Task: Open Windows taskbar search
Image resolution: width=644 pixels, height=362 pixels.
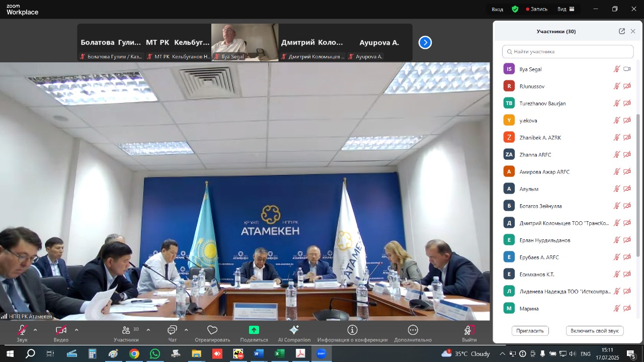Action: coord(30,354)
